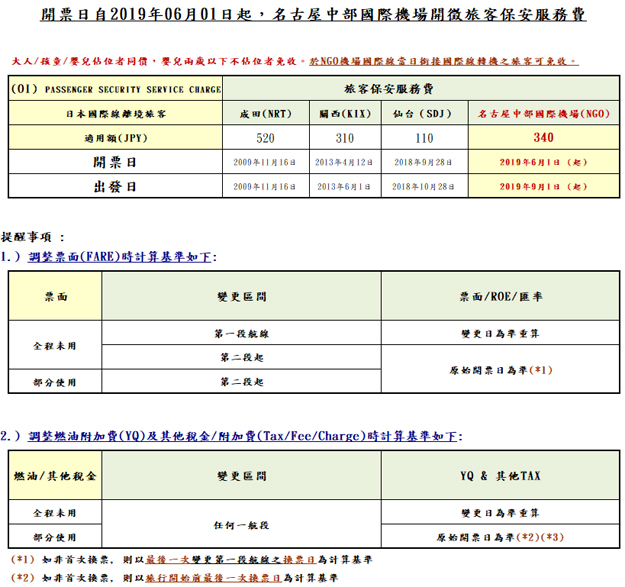
Task: Select the 仙台(SDJ) column header
Action: 417,113
